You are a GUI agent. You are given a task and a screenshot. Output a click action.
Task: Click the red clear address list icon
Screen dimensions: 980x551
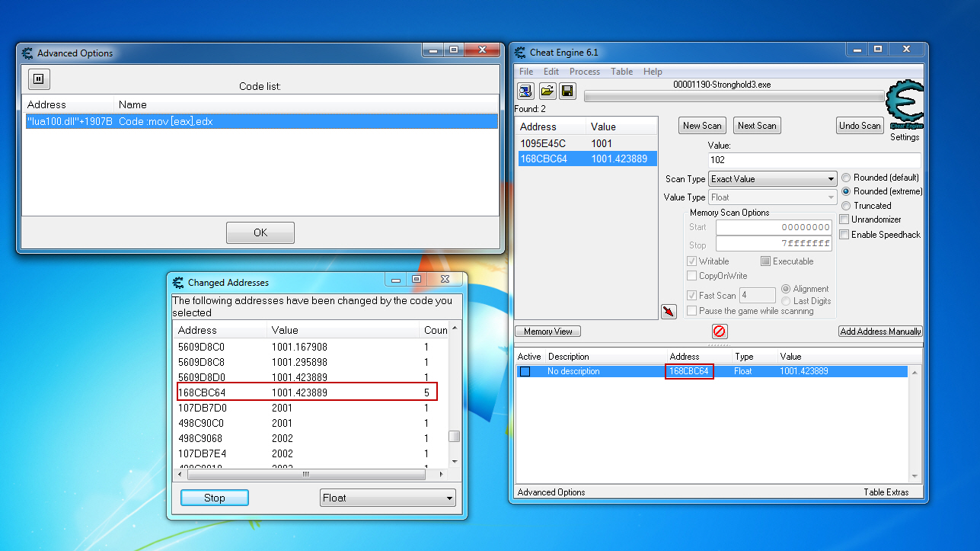[x=719, y=332]
